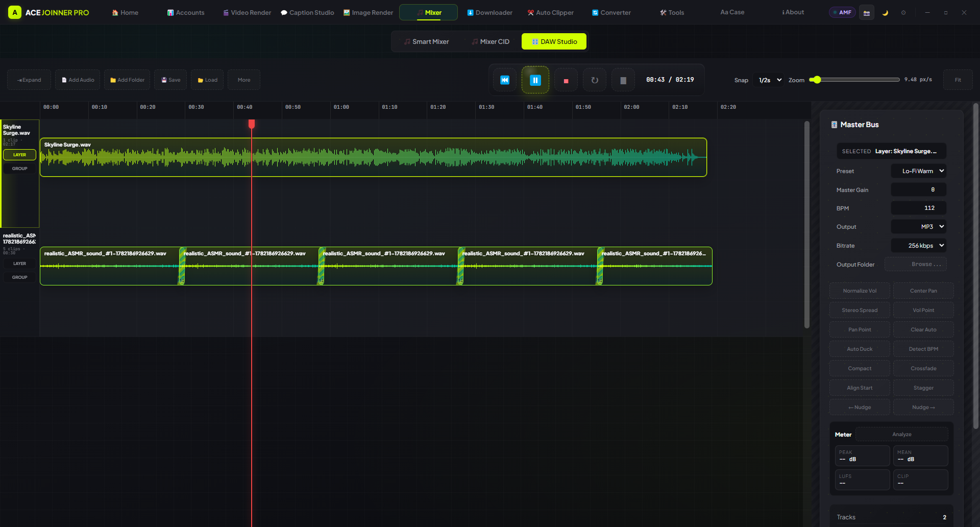Click Normalize Vol button

coord(860,291)
